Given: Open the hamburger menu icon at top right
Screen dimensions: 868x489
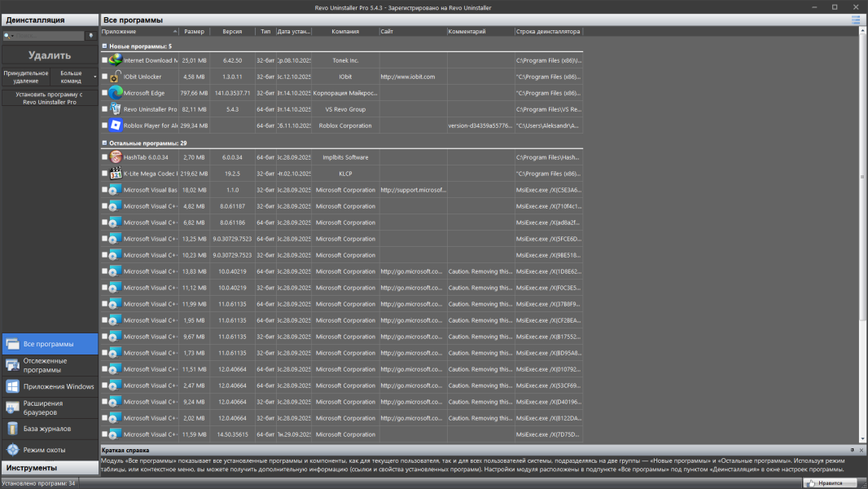Looking at the screenshot, I should [855, 20].
